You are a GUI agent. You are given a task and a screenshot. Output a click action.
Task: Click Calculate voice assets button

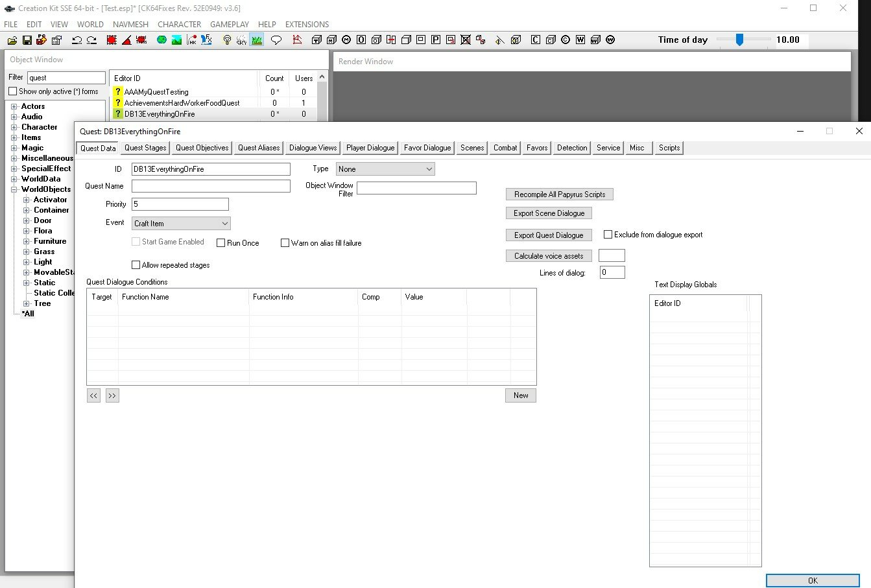(x=549, y=256)
